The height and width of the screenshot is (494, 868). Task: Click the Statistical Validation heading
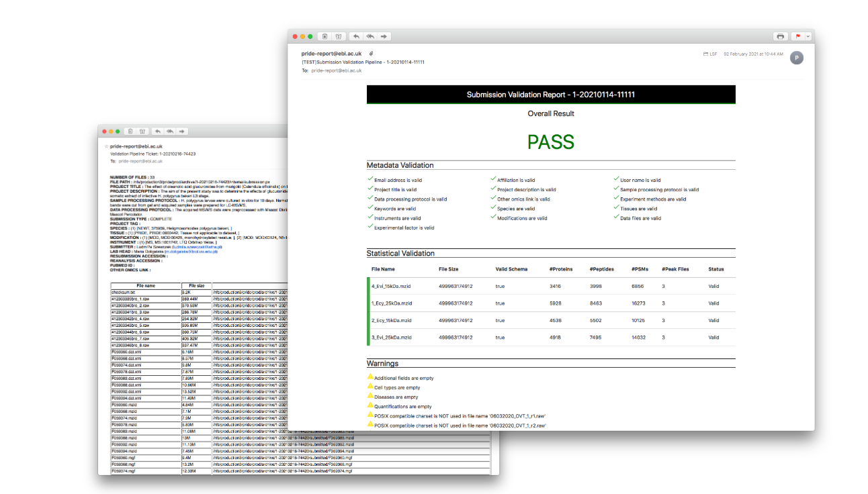pyautogui.click(x=400, y=253)
